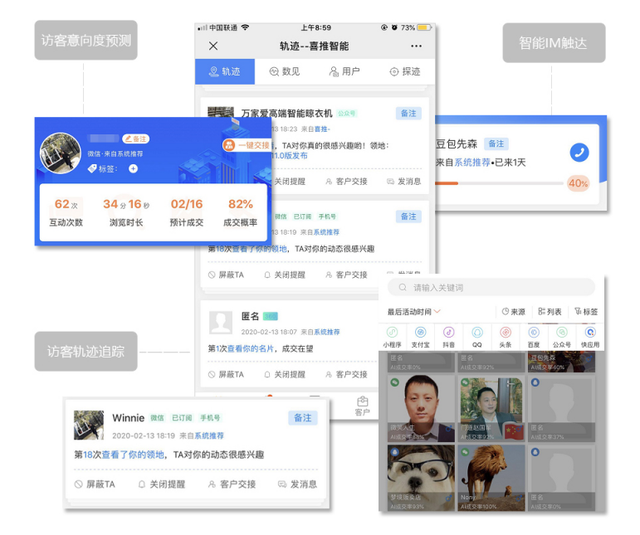The height and width of the screenshot is (535, 640).
Task: Open the 客户 bottom nav icon
Action: pyautogui.click(x=362, y=406)
